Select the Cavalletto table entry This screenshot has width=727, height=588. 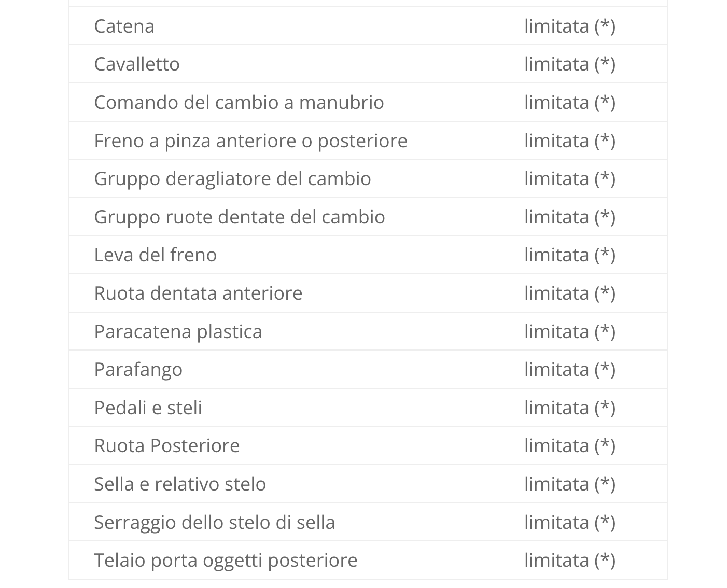tap(137, 64)
